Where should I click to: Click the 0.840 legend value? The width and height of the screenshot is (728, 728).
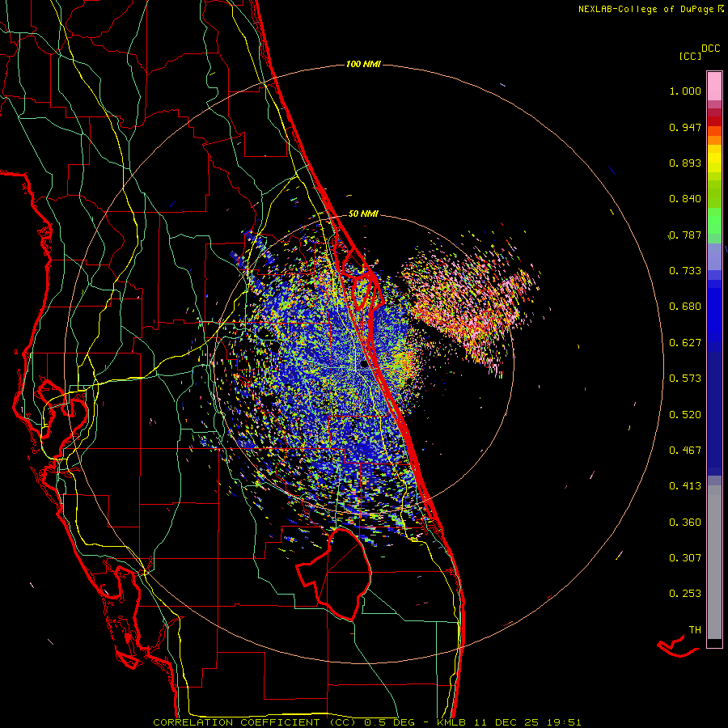click(685, 199)
